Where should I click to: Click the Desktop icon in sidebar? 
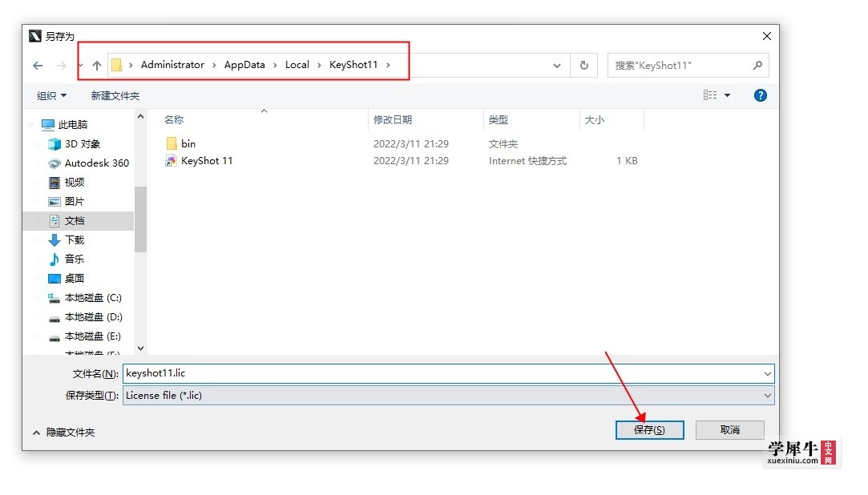[x=55, y=279]
